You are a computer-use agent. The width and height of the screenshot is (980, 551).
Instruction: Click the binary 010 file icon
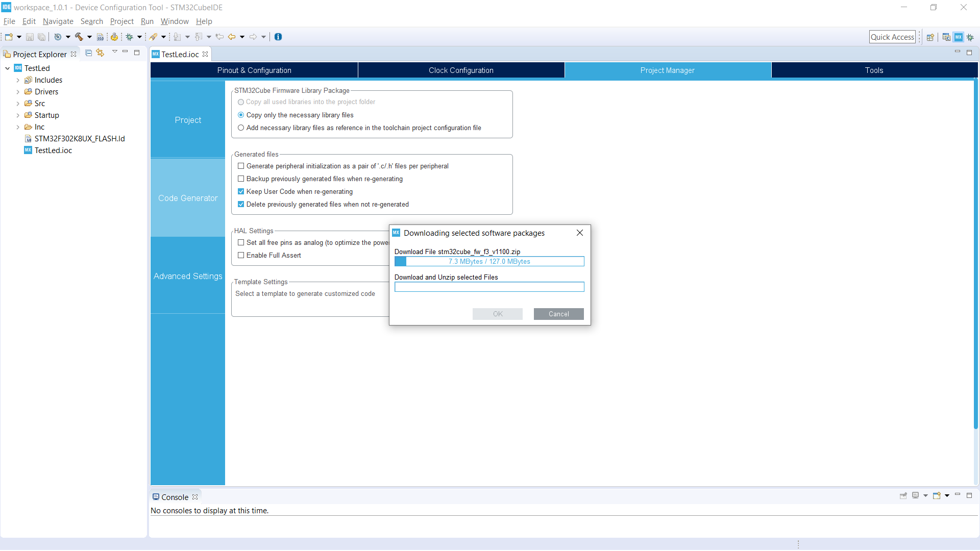click(x=100, y=37)
